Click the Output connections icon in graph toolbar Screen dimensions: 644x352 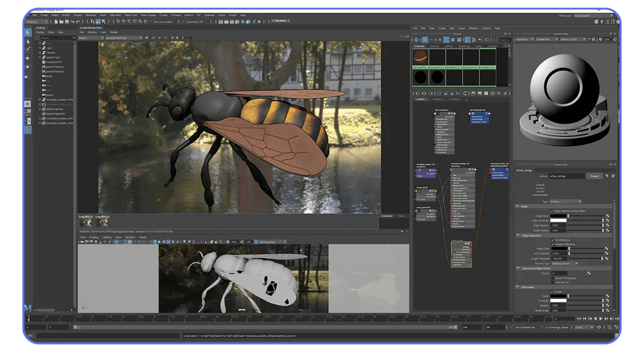tap(431, 93)
